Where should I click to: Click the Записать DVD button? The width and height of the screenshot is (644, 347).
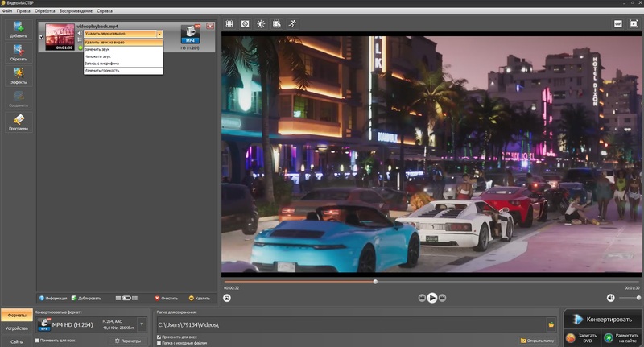pyautogui.click(x=582, y=338)
